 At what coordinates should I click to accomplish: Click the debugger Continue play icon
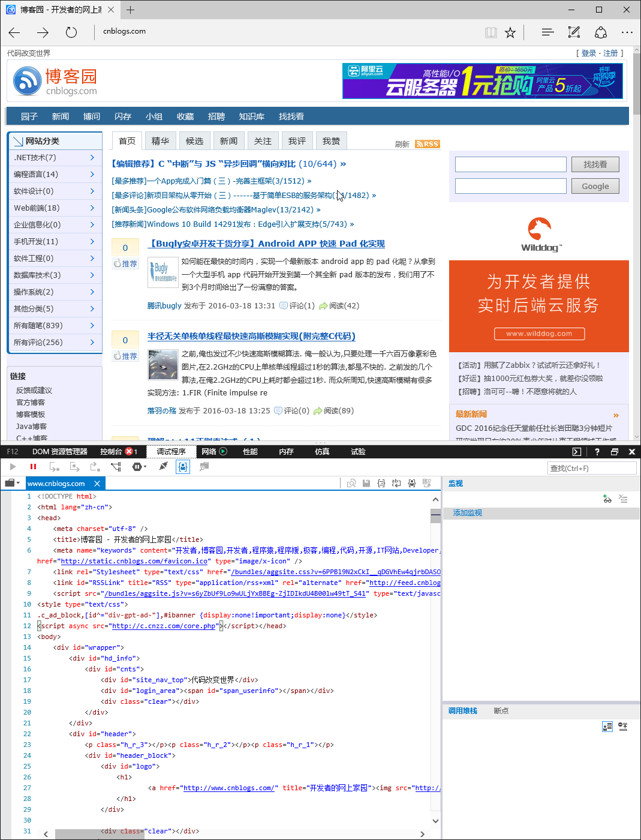coord(13,466)
